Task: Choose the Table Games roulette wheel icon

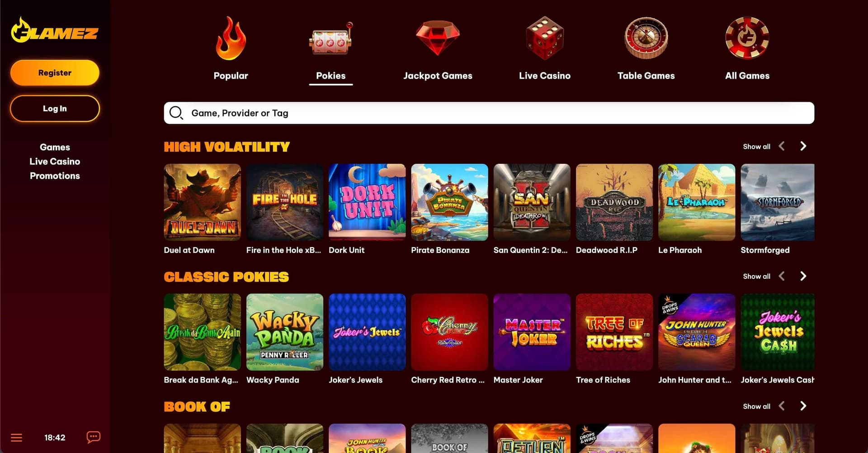Action: [x=646, y=38]
